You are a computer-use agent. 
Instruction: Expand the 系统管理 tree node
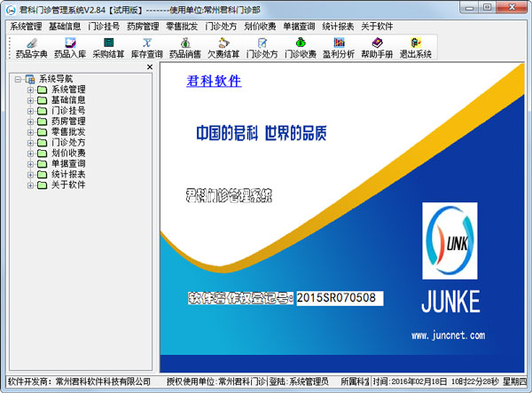point(30,90)
